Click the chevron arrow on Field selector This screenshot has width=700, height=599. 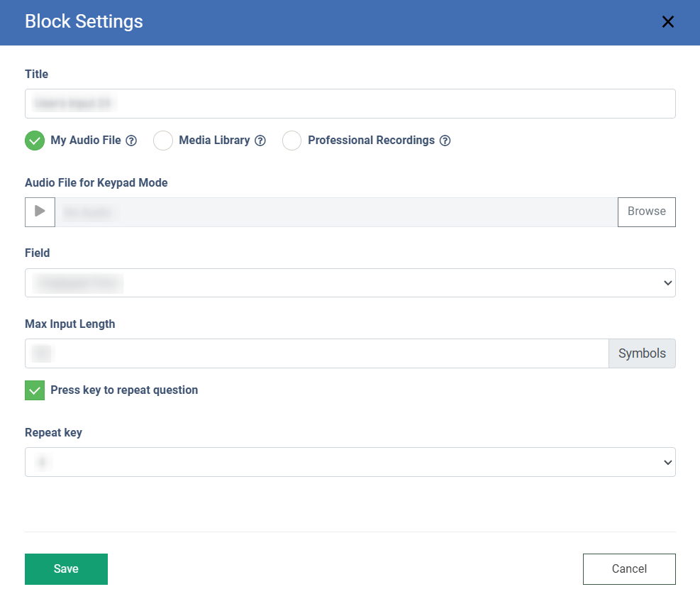tap(667, 283)
